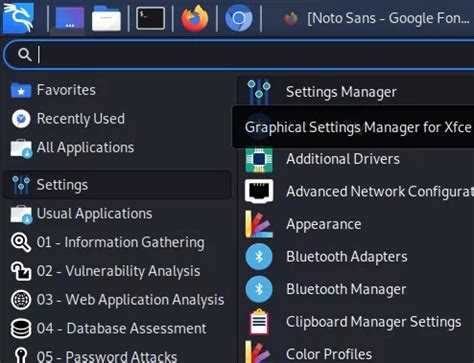
Task: Click the Vulnerability Analysis lock icon
Action: point(21,271)
